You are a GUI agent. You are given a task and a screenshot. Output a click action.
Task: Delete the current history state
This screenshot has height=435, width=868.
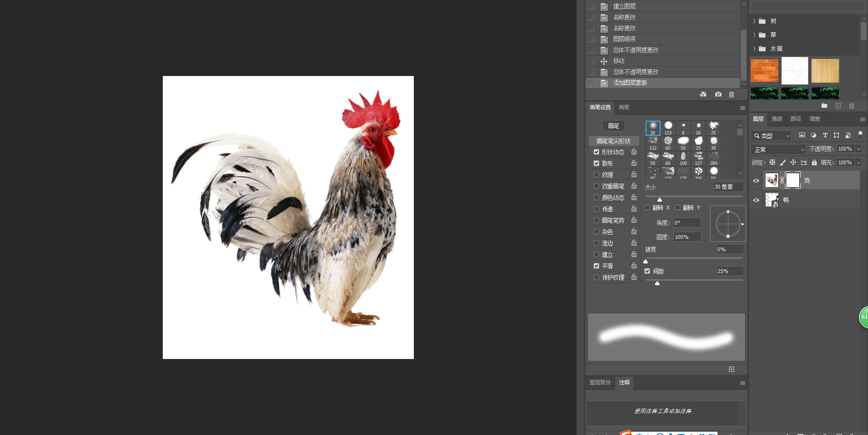click(x=732, y=95)
